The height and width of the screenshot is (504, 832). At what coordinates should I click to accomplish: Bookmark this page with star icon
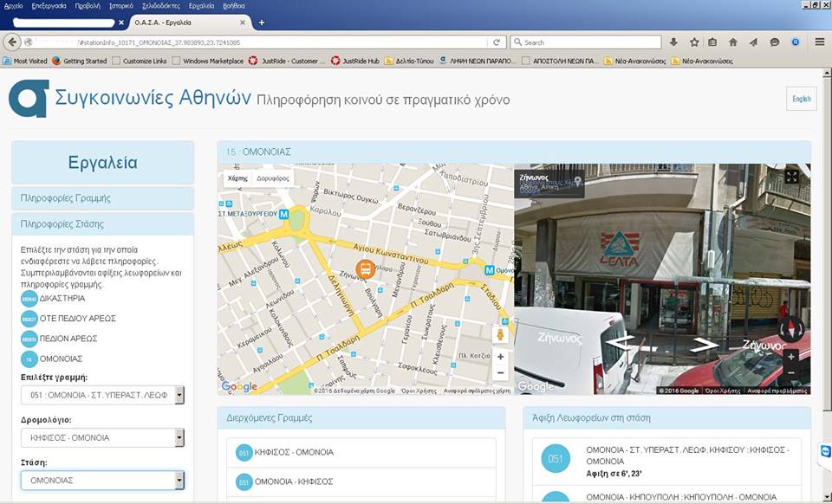(694, 42)
